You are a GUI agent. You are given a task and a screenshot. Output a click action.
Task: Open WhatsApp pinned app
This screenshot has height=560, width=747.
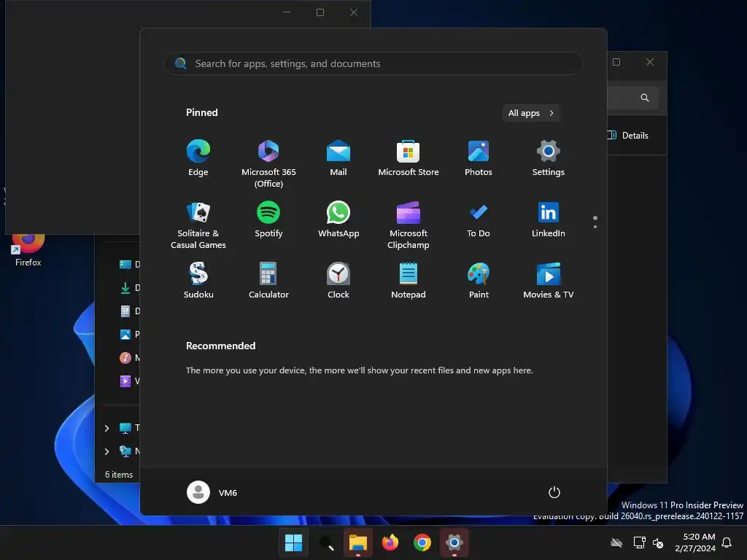coord(338,219)
